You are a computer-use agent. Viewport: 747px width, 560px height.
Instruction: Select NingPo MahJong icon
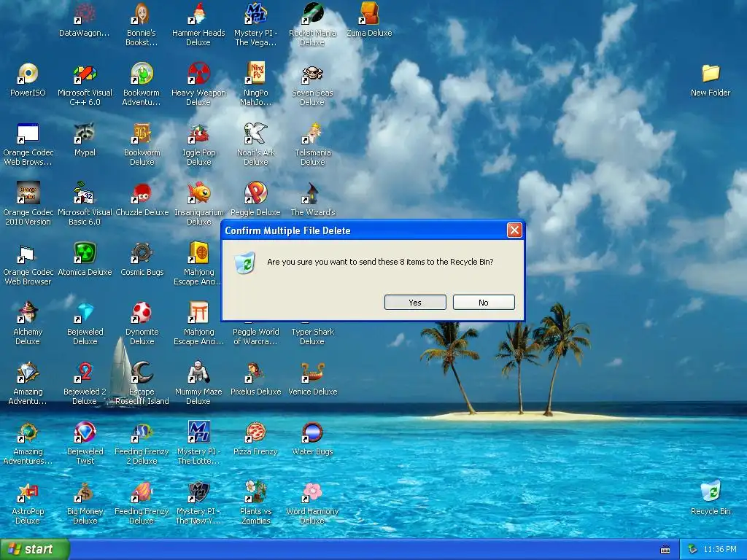256,85
